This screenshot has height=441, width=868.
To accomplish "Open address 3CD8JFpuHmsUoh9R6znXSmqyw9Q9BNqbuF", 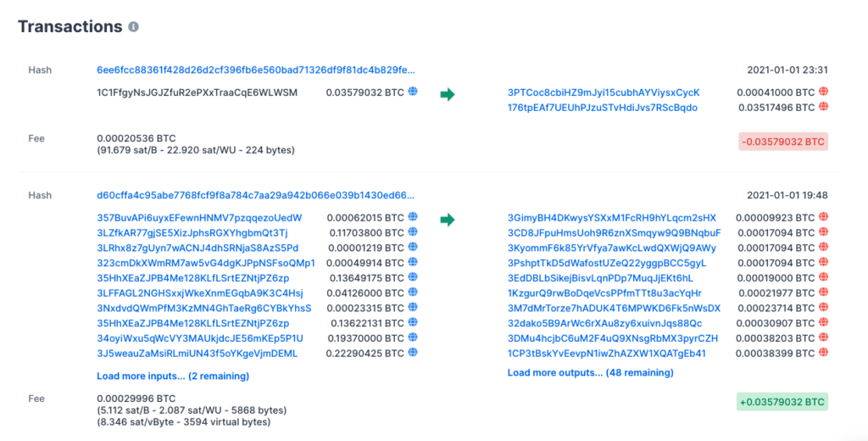I will coord(614,232).
